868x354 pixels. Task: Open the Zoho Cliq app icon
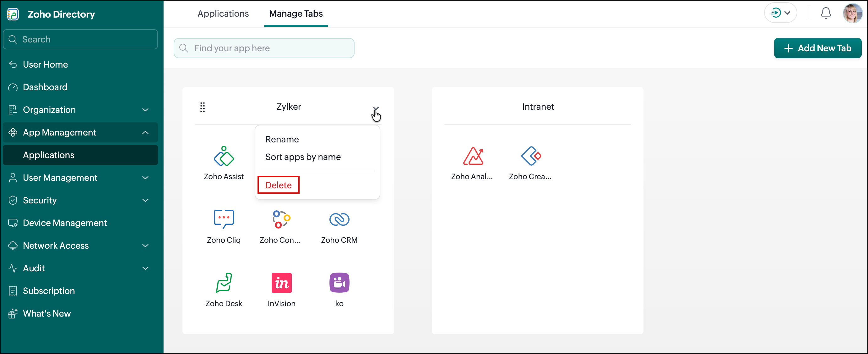tap(224, 219)
